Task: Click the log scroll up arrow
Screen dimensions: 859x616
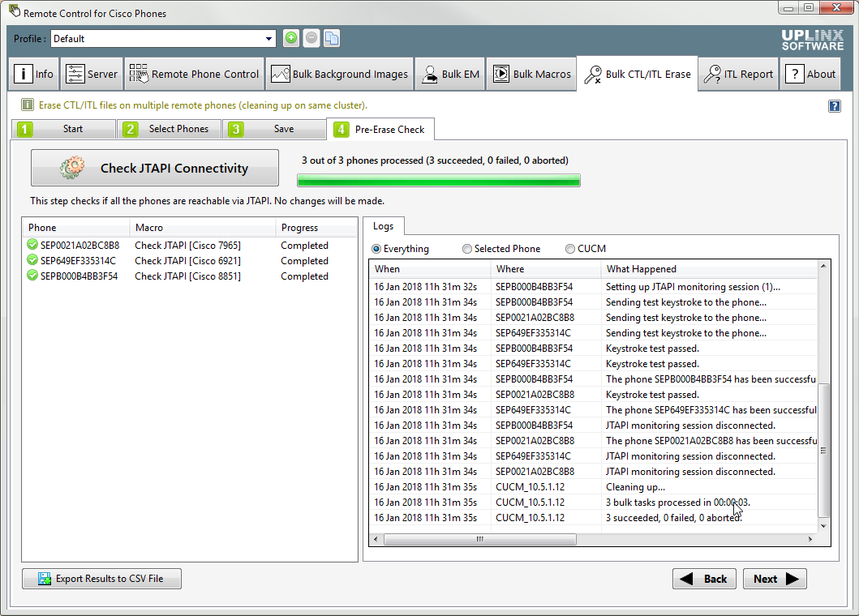Action: click(823, 266)
